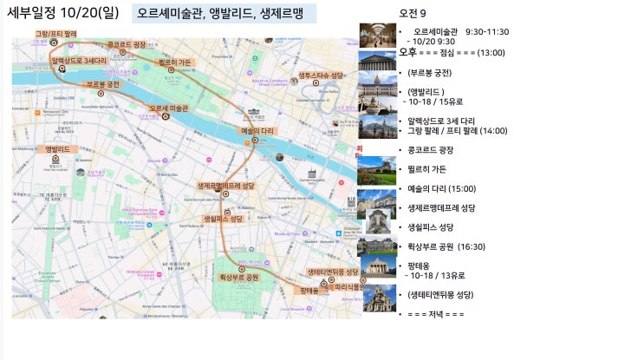Click the map pin beside 생투스타슈 성당 label
This screenshot has height=360, width=644.
(315, 83)
